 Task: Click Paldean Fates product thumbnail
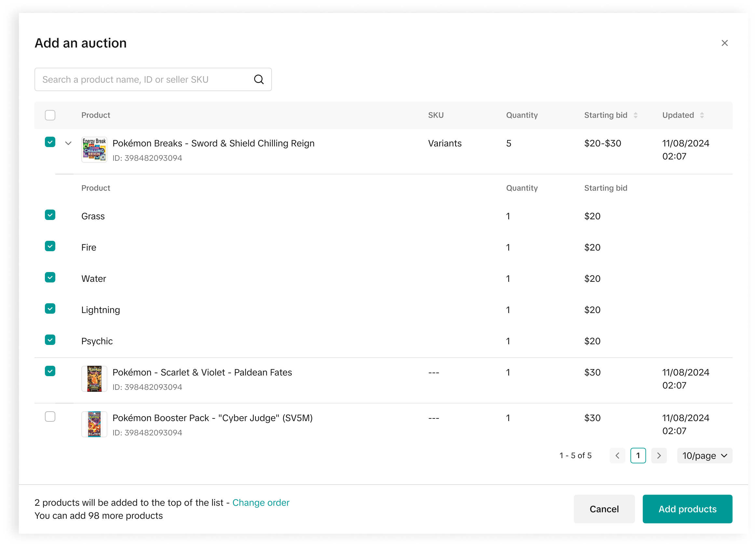94,379
